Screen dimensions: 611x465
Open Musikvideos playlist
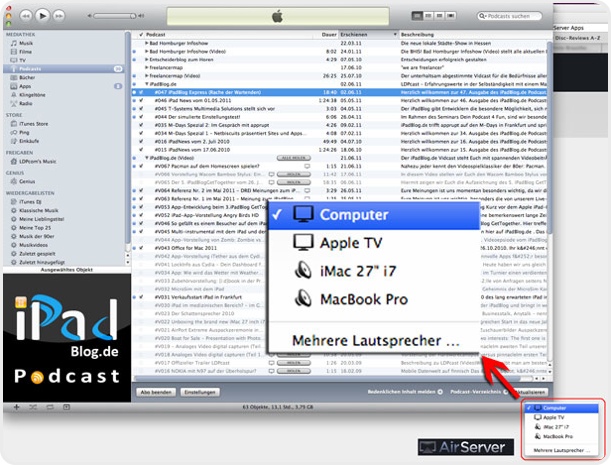[x=33, y=245]
